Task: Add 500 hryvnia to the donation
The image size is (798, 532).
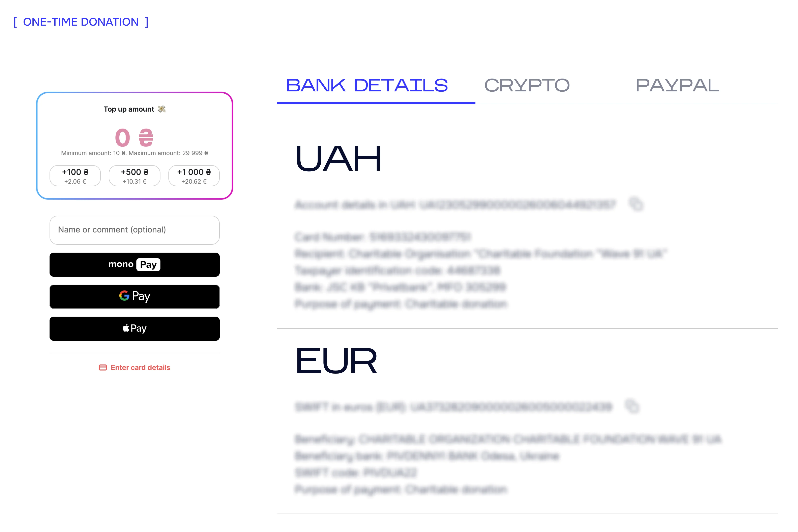Action: (134, 176)
